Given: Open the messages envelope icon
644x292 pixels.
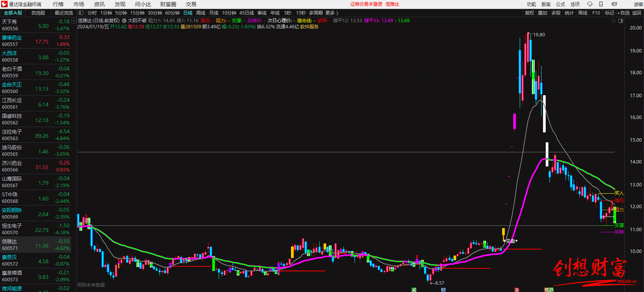Looking at the screenshot, I should tap(614, 4).
